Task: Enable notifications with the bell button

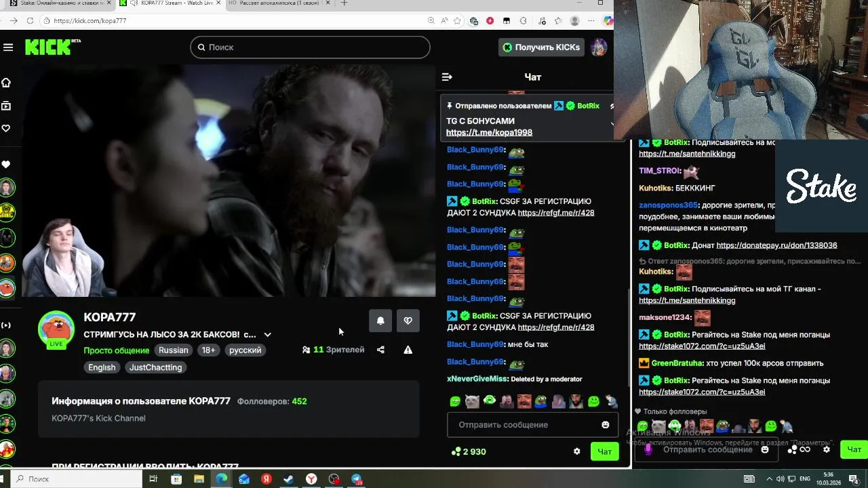Action: pos(380,321)
